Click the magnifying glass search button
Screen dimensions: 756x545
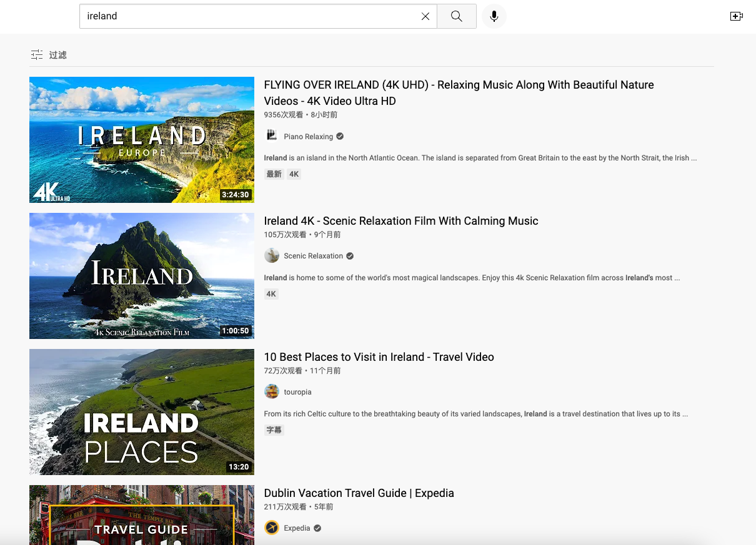pyautogui.click(x=457, y=16)
